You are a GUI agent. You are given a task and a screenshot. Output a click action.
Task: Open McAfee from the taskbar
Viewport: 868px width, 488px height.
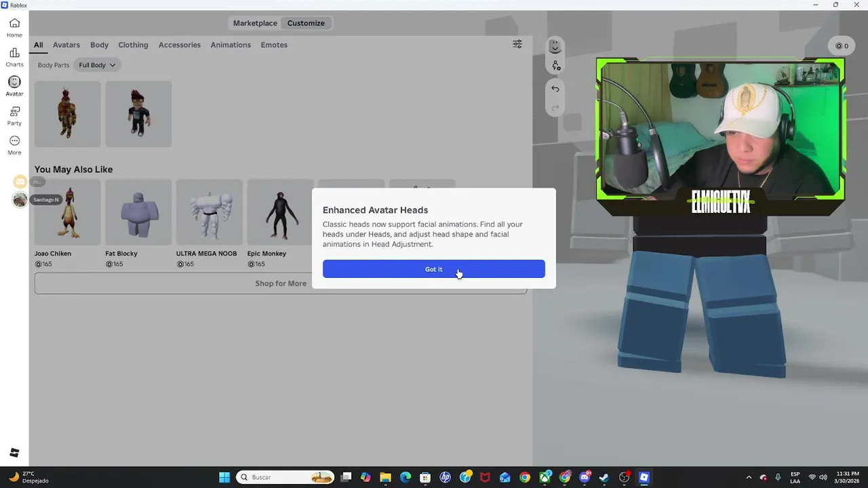point(485,477)
